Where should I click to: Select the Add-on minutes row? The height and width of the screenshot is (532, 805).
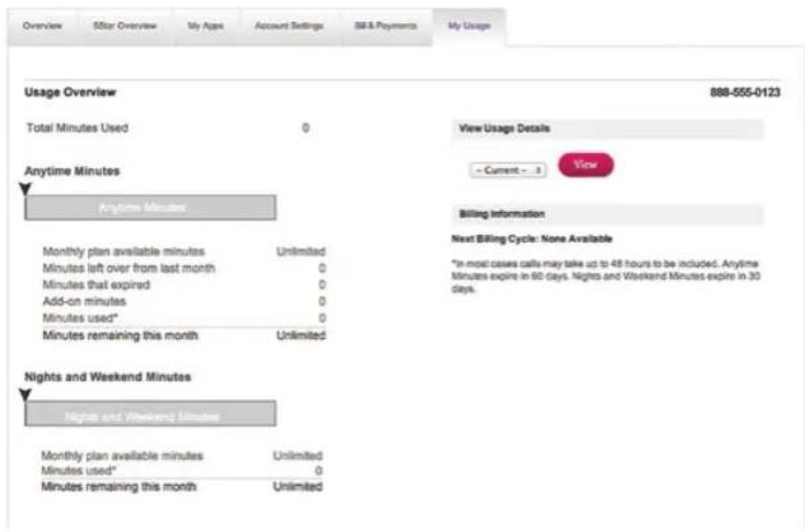click(183, 302)
